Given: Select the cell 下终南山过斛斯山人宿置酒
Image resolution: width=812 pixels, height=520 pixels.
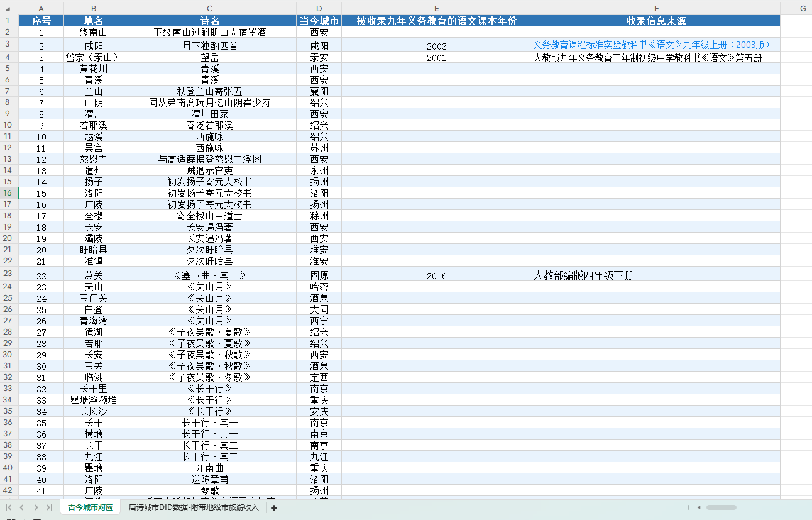Looking at the screenshot, I should click(x=210, y=32).
